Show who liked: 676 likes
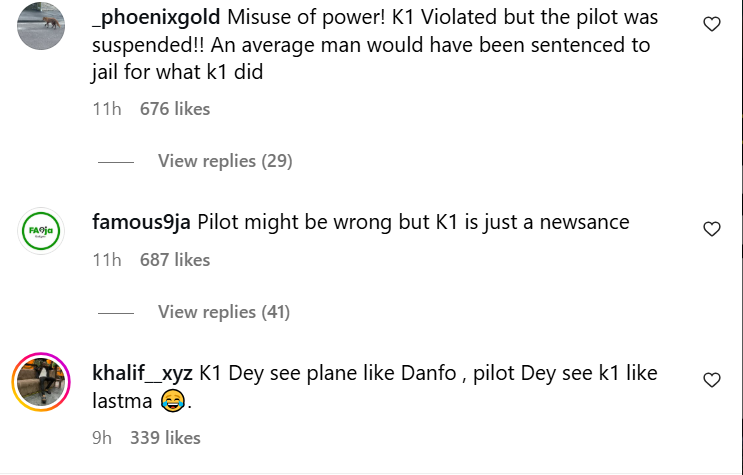The image size is (743, 475). click(x=175, y=109)
